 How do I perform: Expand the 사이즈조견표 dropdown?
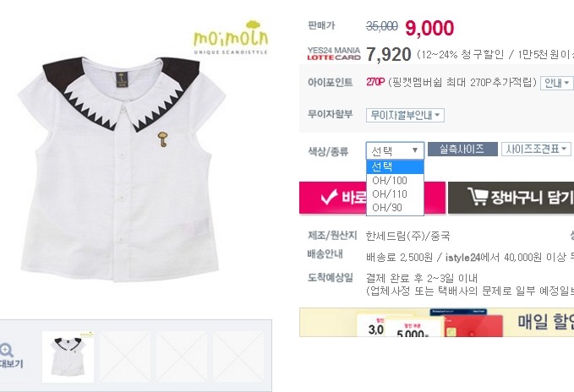pyautogui.click(x=536, y=150)
